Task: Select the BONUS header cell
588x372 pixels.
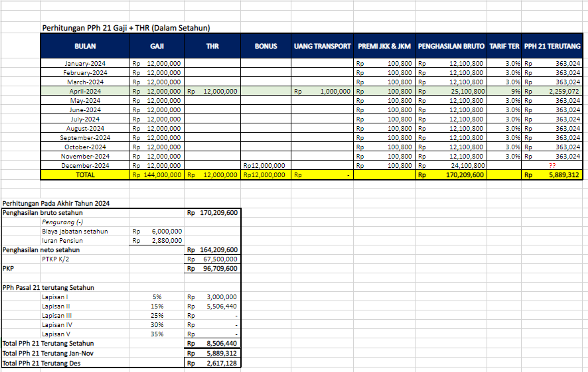Action: (266, 46)
